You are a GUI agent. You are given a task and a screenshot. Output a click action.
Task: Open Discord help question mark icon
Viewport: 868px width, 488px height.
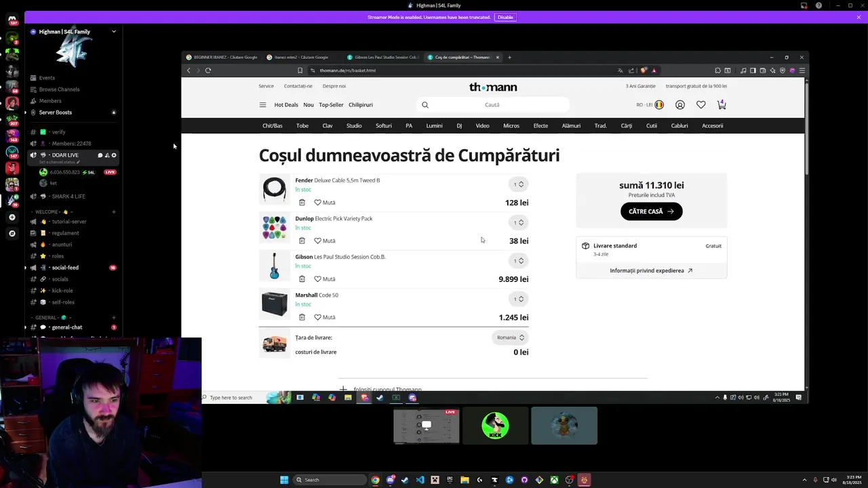tap(818, 5)
